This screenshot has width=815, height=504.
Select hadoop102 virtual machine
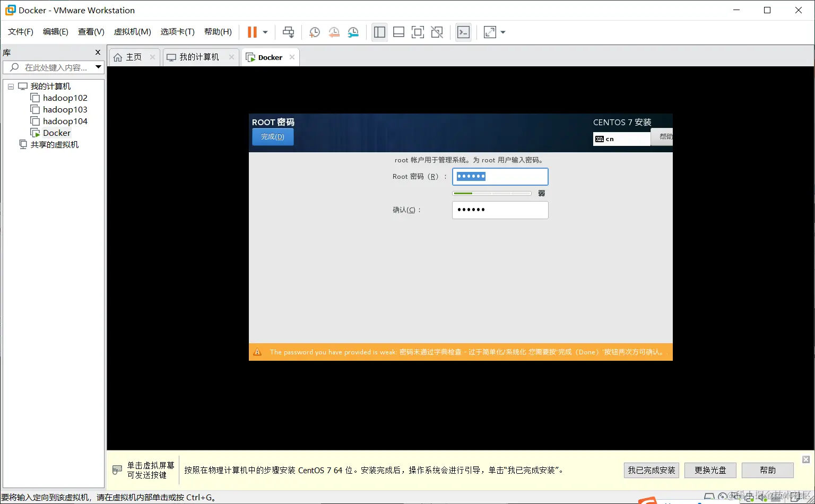point(65,98)
